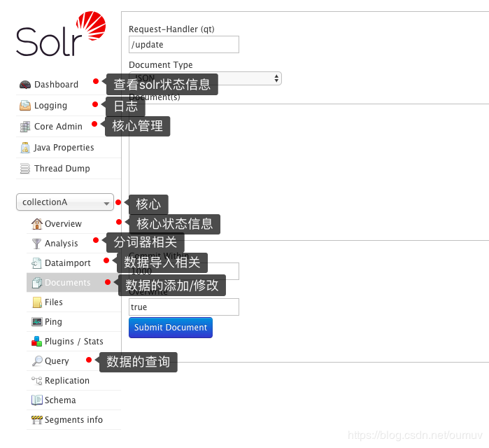Click the Solr logo
This screenshot has width=489, height=448.
(x=61, y=34)
